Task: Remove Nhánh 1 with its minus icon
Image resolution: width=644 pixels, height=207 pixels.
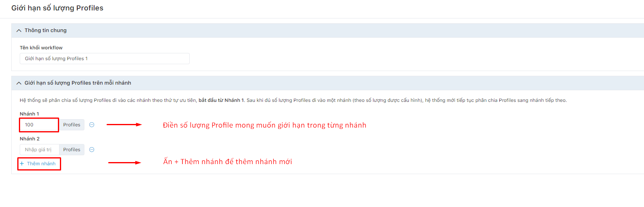Action: (92, 125)
